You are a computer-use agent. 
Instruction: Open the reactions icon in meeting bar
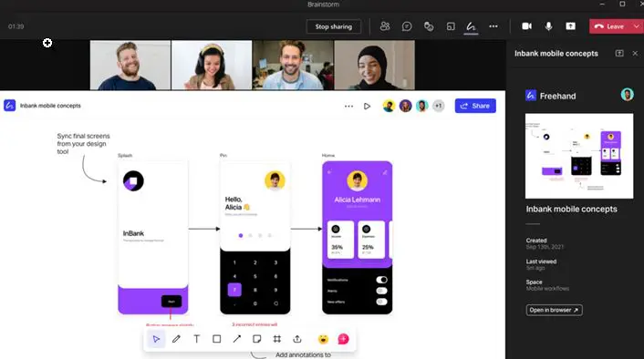pos(429,26)
